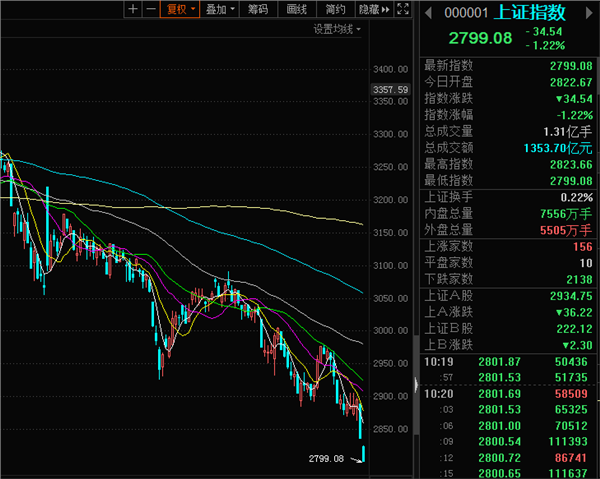The height and width of the screenshot is (479, 600).
Task: Open the 复权 dropdown
Action: point(180,9)
